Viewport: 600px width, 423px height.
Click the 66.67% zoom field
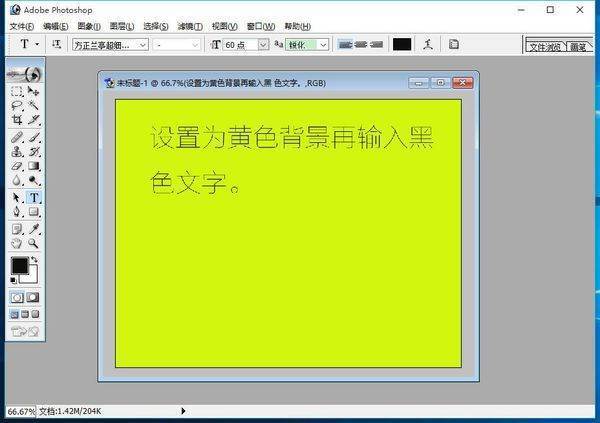[x=21, y=412]
